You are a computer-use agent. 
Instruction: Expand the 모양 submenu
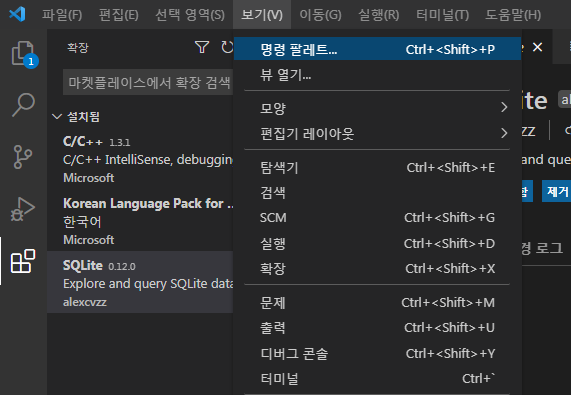377,108
